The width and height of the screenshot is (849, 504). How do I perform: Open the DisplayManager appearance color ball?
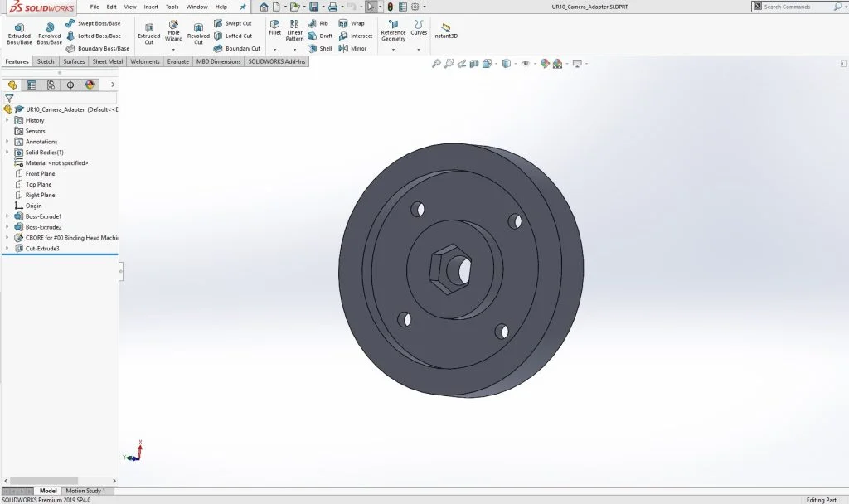(x=90, y=85)
